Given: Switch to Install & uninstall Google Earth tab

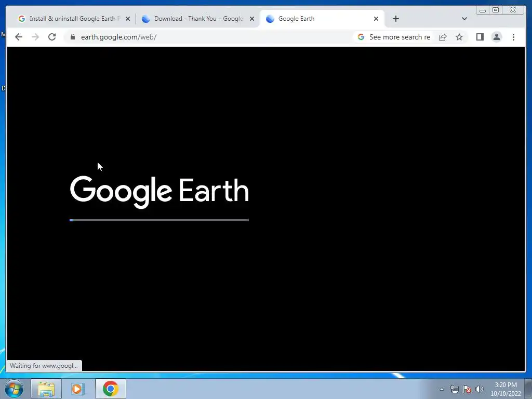Looking at the screenshot, I should click(75, 19).
